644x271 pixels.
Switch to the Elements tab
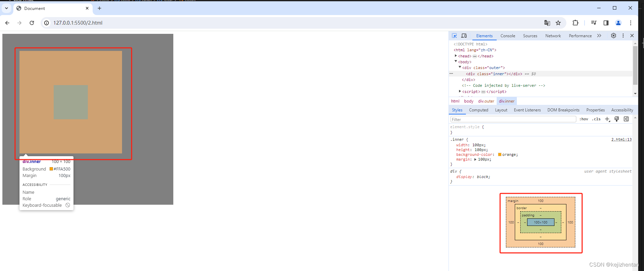(484, 36)
